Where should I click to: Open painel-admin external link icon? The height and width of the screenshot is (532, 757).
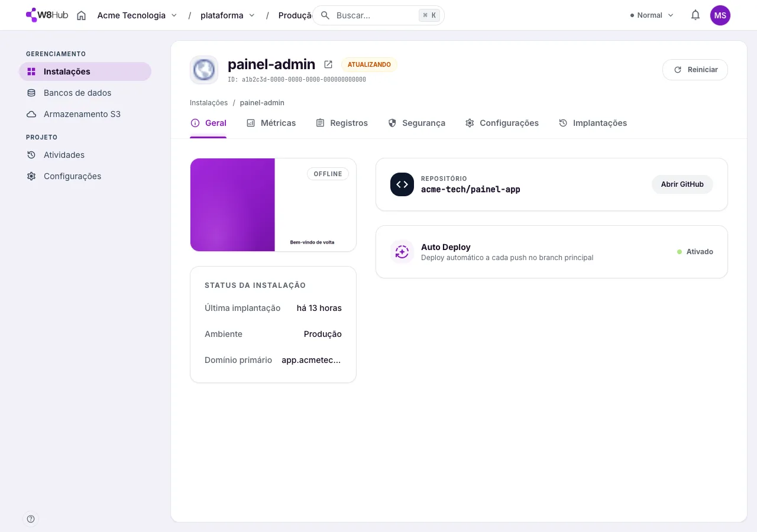click(328, 64)
